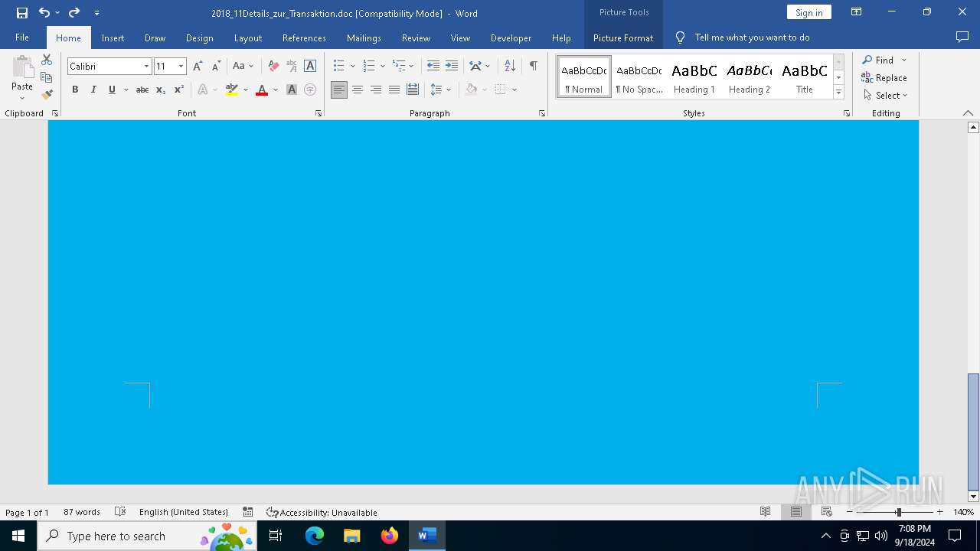Screen dimensions: 980x551
Task: Click the Redo arrow icon
Action: coord(74,13)
